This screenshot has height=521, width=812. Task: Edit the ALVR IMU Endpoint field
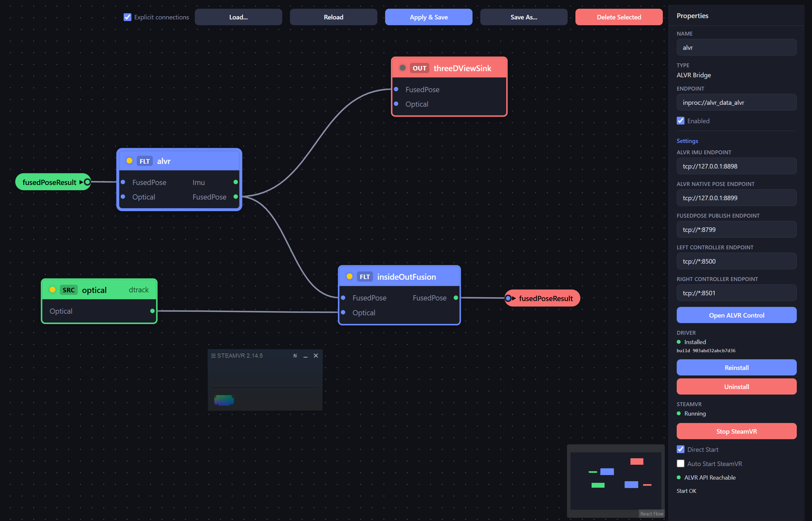point(736,166)
